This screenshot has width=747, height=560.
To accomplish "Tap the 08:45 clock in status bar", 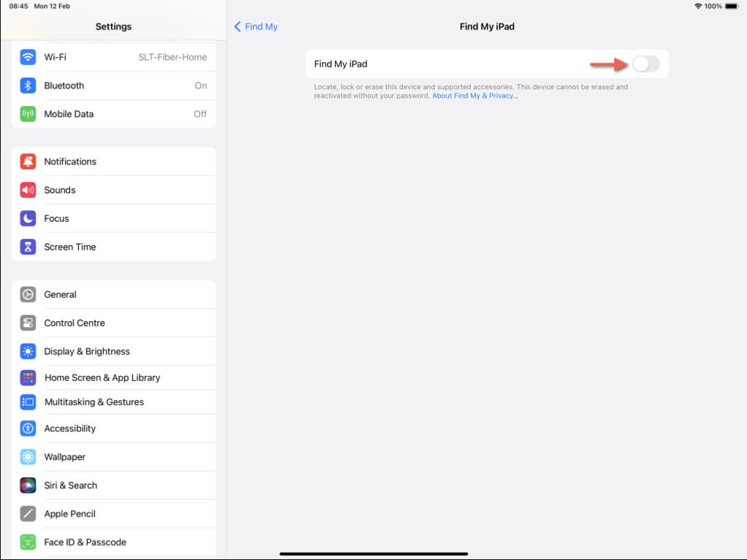I will point(18,6).
